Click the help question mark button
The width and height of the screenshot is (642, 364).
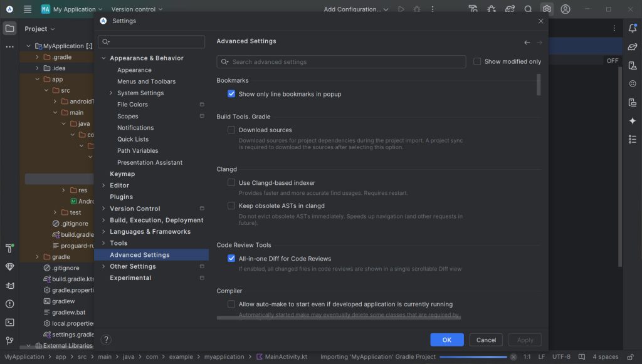click(x=106, y=340)
